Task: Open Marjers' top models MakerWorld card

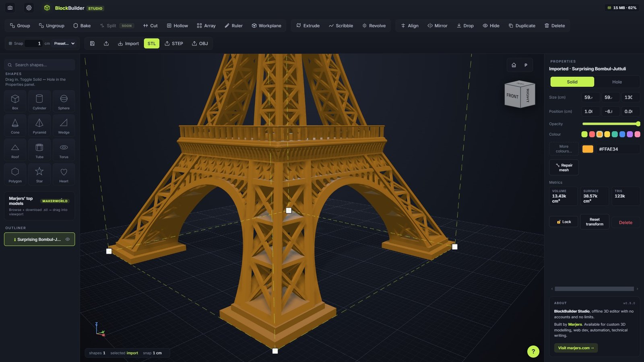Action: pyautogui.click(x=39, y=206)
